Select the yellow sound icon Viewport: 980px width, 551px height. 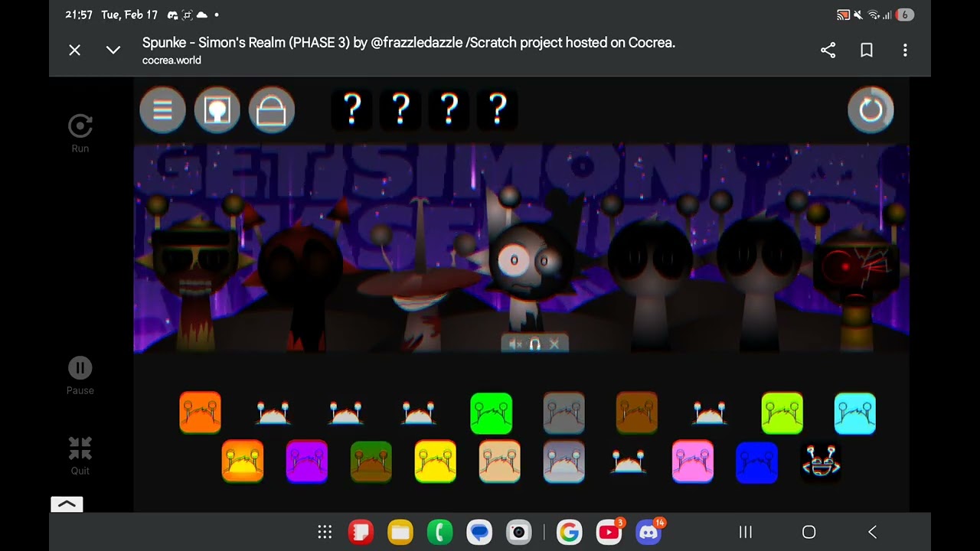[435, 461]
